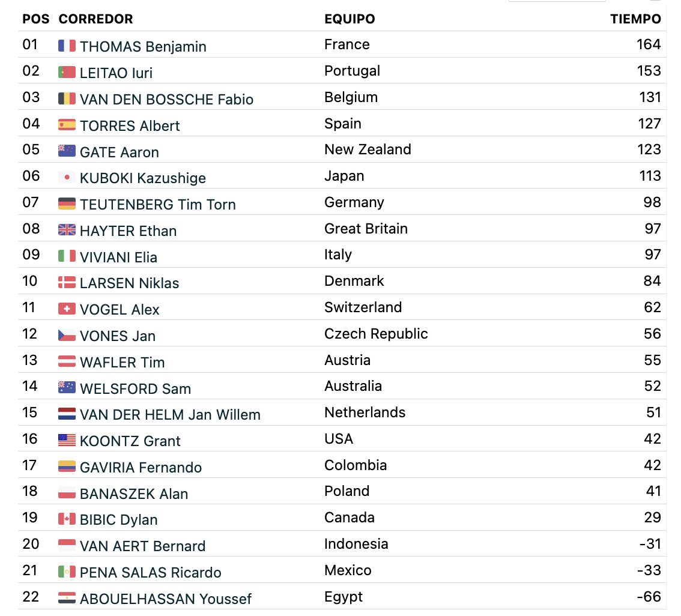Select the Belgium flag by VAN DEN BOSSCHE
This screenshot has width=681, height=616.
coord(67,98)
